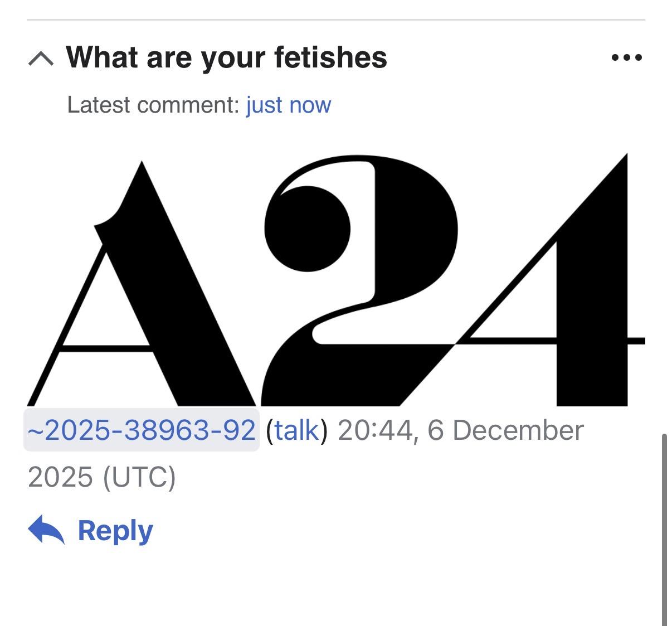Viewport: 672px width, 626px height.
Task: Click "6 December" in the comment timestamp
Action: [505, 430]
